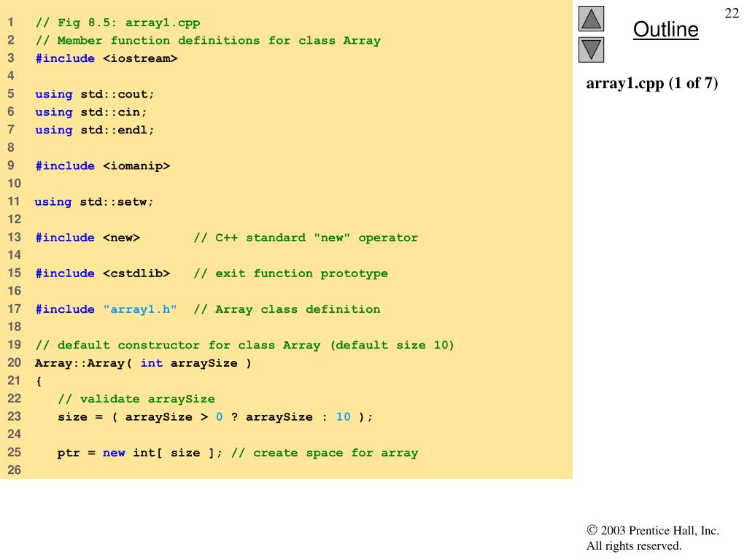The height and width of the screenshot is (560, 747).
Task: Click the 'using std::cin;' line
Action: pos(90,112)
